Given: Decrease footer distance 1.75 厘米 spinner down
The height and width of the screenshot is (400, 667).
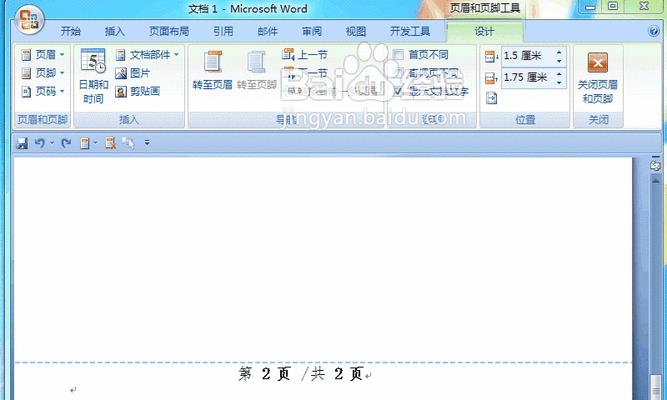Looking at the screenshot, I should (x=559, y=83).
